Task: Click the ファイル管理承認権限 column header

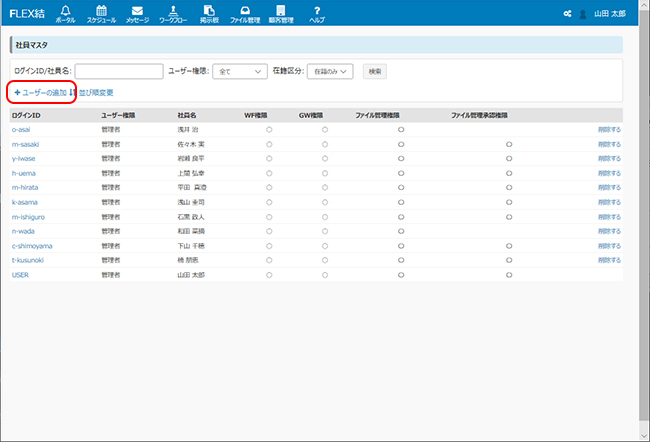Action: pos(479,115)
